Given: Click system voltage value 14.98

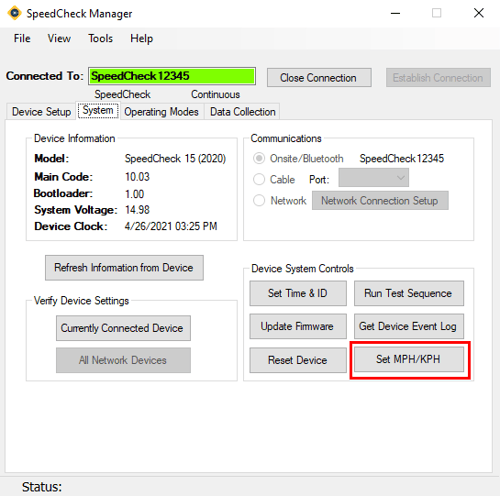Looking at the screenshot, I should click(137, 210).
